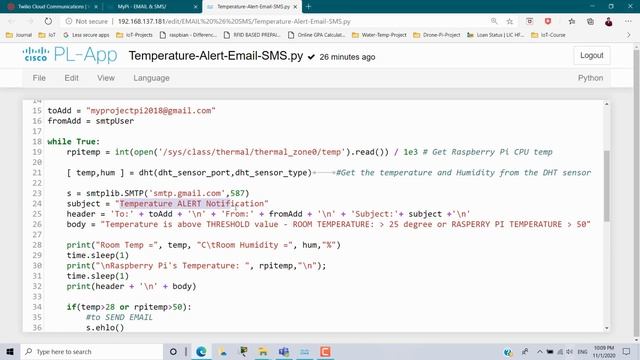This screenshot has width=640, height=360.
Task: Open the Collections icon
Action: click(590, 21)
